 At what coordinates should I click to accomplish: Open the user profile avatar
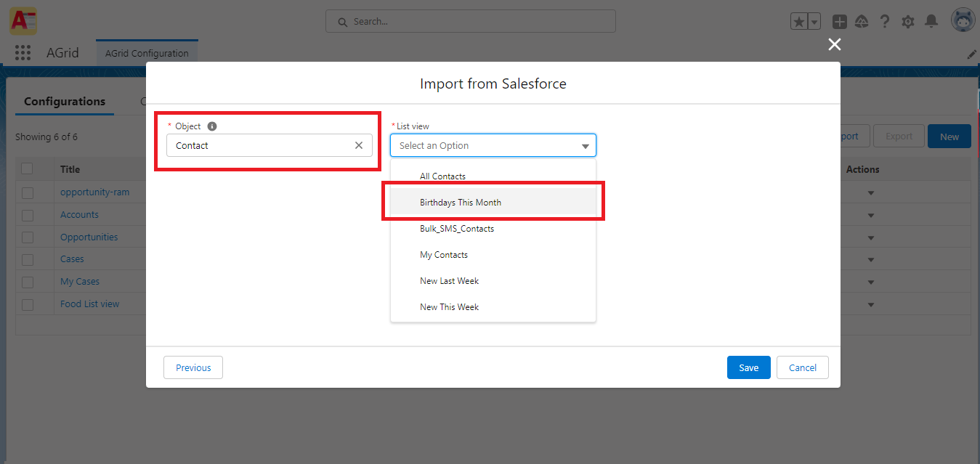click(x=963, y=20)
